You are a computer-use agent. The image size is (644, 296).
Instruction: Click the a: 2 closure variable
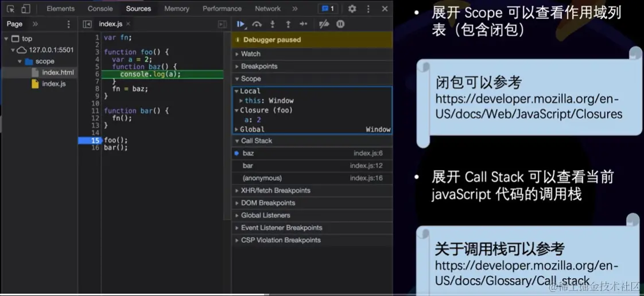(x=253, y=120)
